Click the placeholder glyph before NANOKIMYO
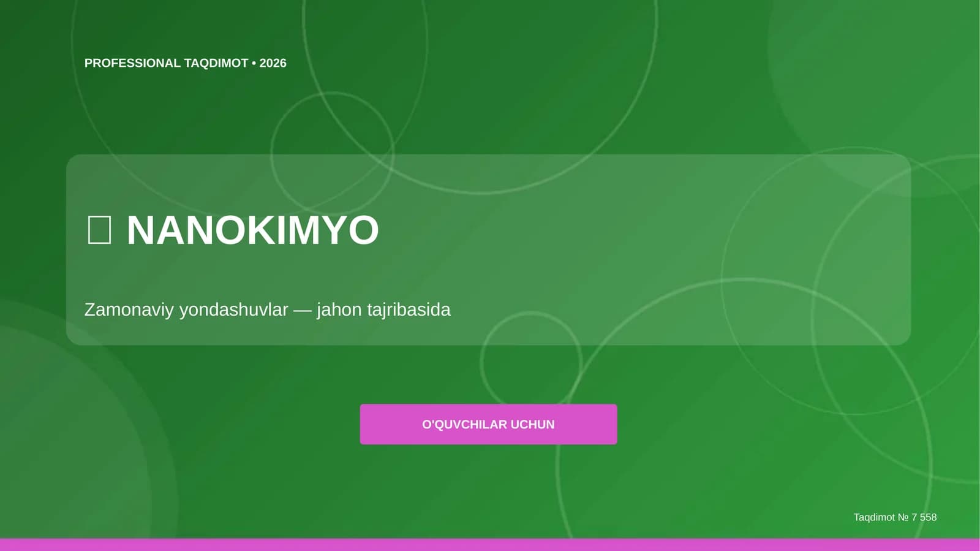 pos(99,230)
